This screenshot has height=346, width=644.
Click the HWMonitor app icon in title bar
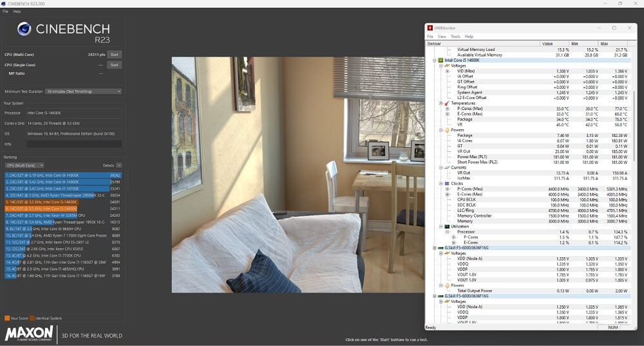430,28
